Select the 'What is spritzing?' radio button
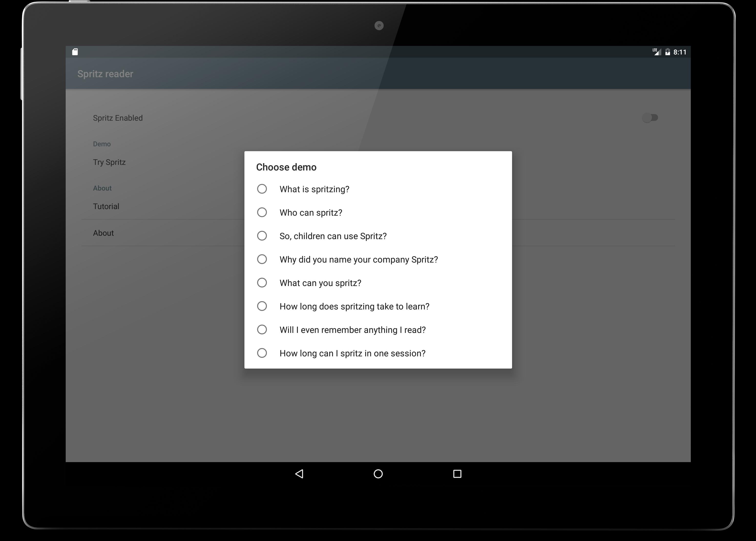 [x=262, y=189]
